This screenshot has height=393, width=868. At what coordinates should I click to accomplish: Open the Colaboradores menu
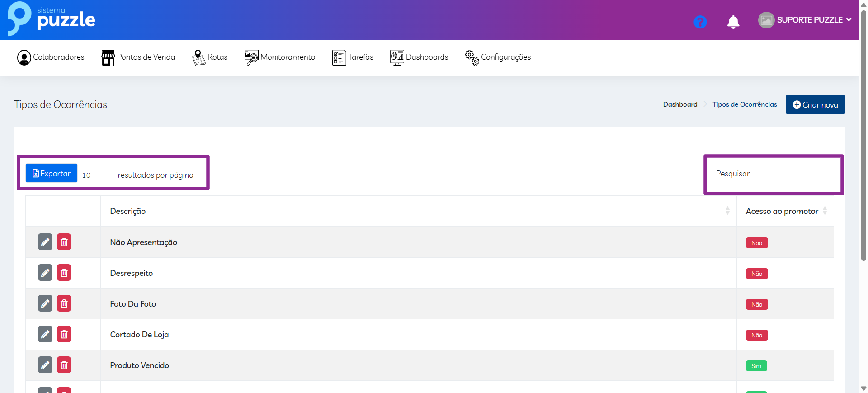[51, 57]
